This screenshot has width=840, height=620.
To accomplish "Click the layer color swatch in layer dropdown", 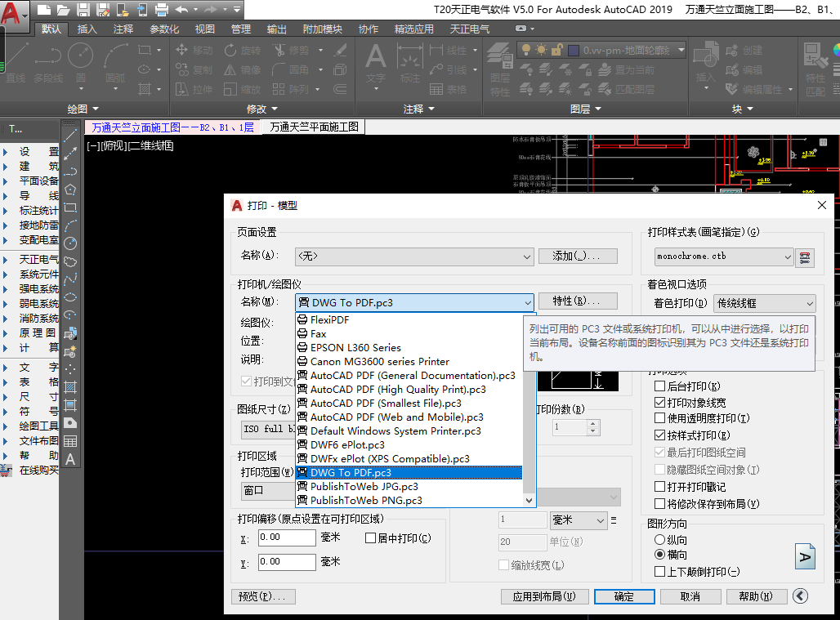I will [574, 51].
